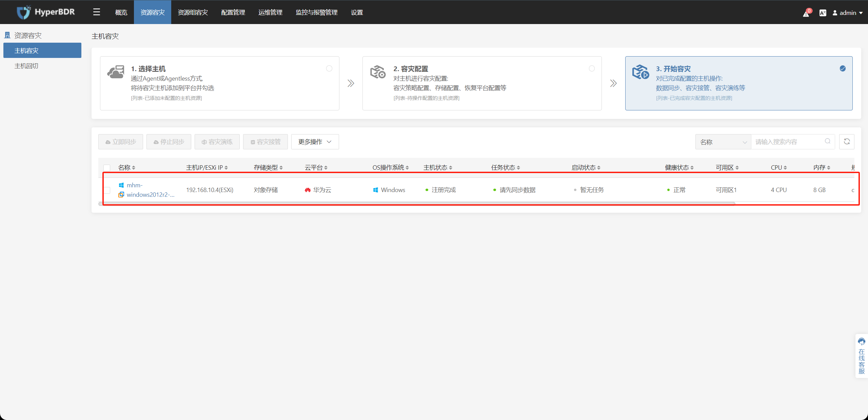Open 配置管理 menu
The image size is (868, 420).
click(233, 12)
